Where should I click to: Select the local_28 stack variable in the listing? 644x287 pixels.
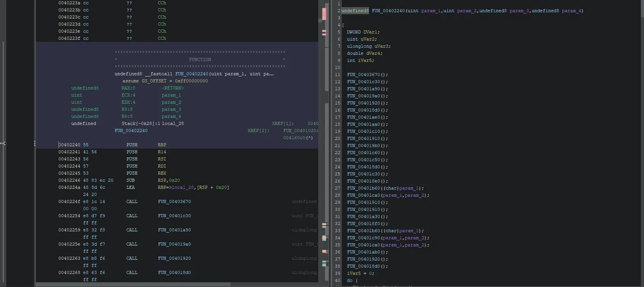173,123
